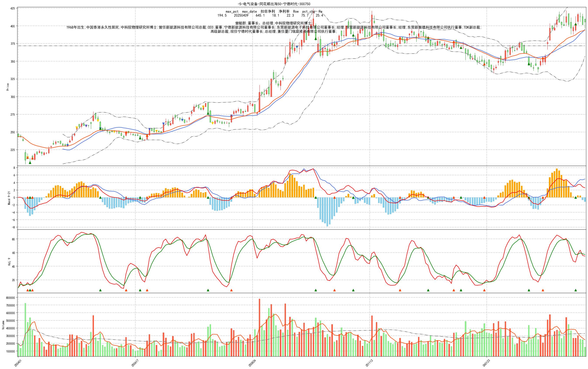Click the first orange triangle in KDJ panel
588x369 pixels.
point(28,290)
